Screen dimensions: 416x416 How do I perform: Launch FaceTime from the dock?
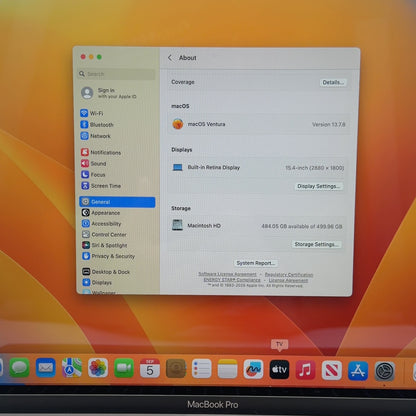(124, 368)
